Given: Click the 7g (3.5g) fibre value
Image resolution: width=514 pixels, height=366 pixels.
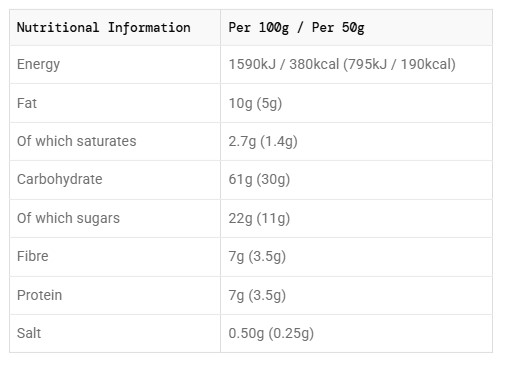Looking at the screenshot, I should 257,257.
